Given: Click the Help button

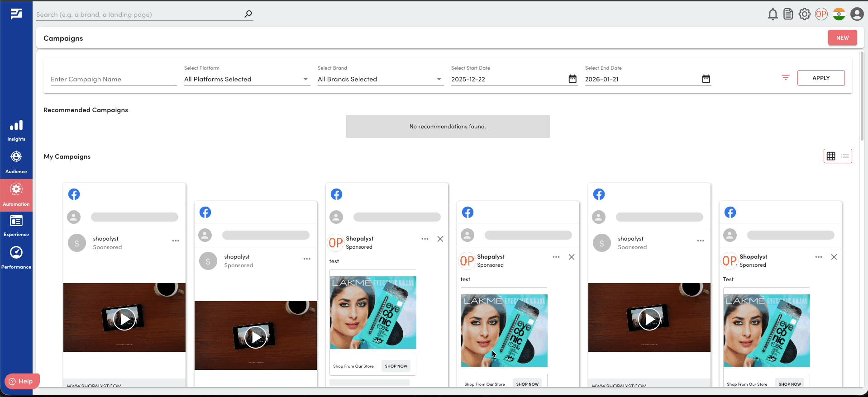Looking at the screenshot, I should [x=22, y=381].
